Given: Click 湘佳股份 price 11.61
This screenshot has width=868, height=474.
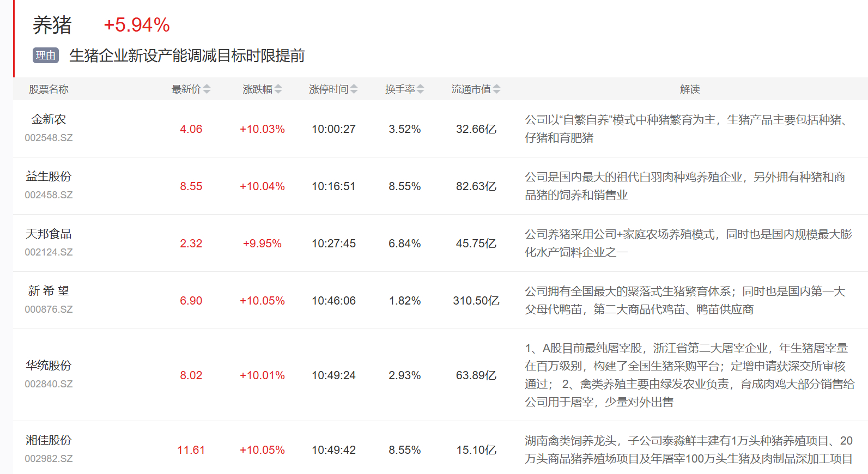Looking at the screenshot, I should click(x=191, y=450).
